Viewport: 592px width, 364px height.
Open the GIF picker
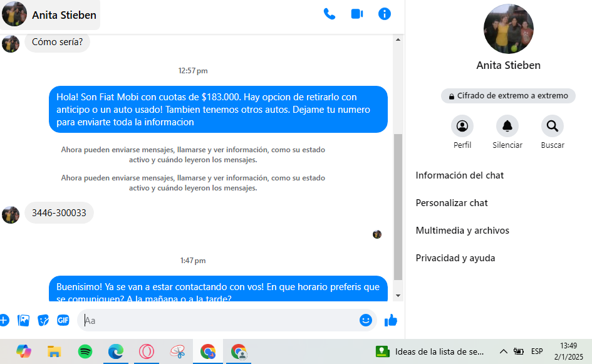point(63,320)
